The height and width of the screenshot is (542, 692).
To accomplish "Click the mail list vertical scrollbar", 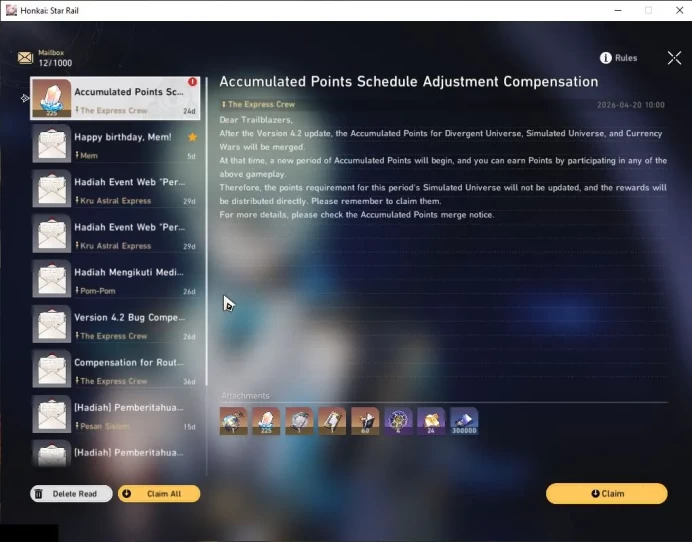I will click(206, 232).
